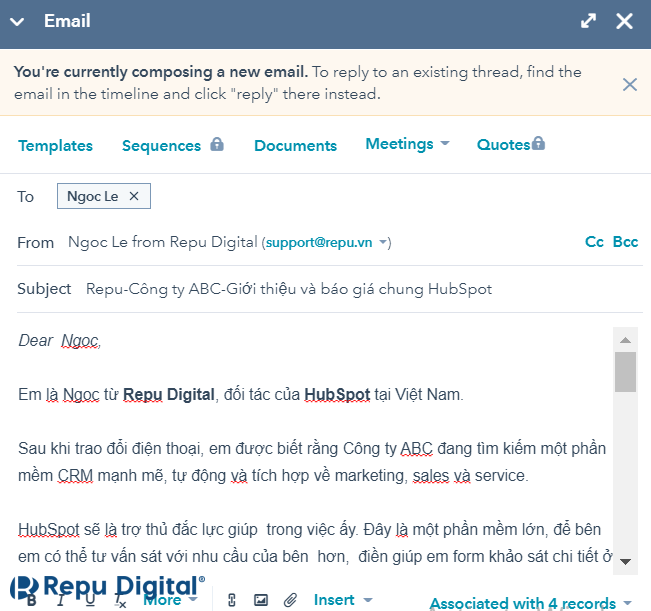Screen dimensions: 651x611
Task: Toggle bold formatting
Action: point(31,600)
